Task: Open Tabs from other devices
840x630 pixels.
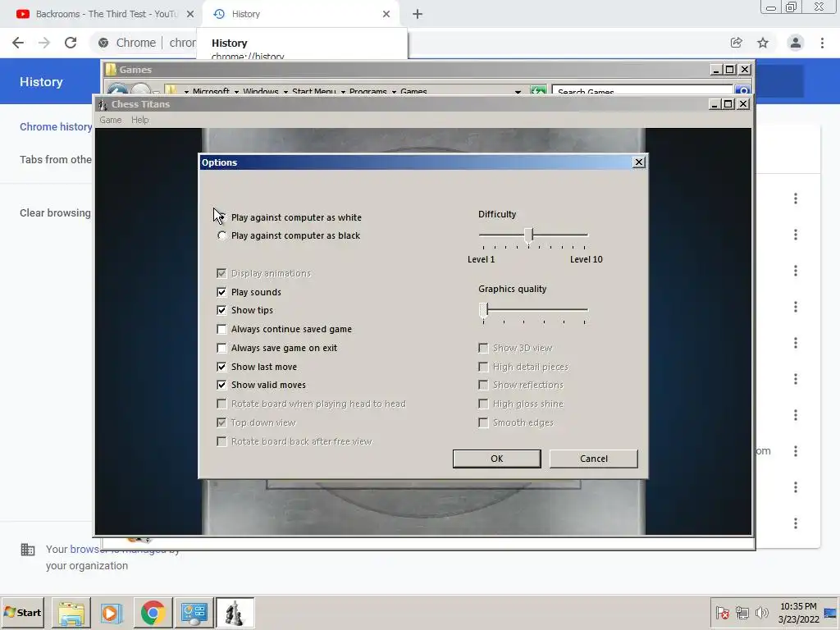Action: tap(56, 160)
